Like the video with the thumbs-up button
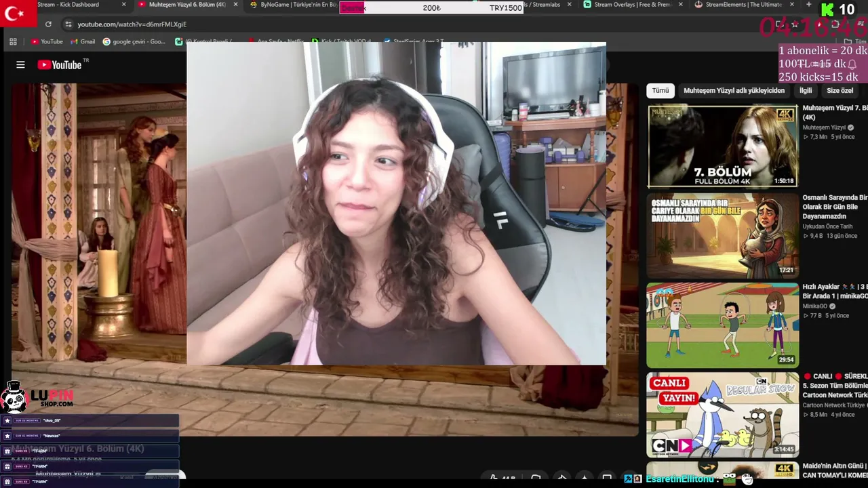This screenshot has width=868, height=488. coord(502,479)
